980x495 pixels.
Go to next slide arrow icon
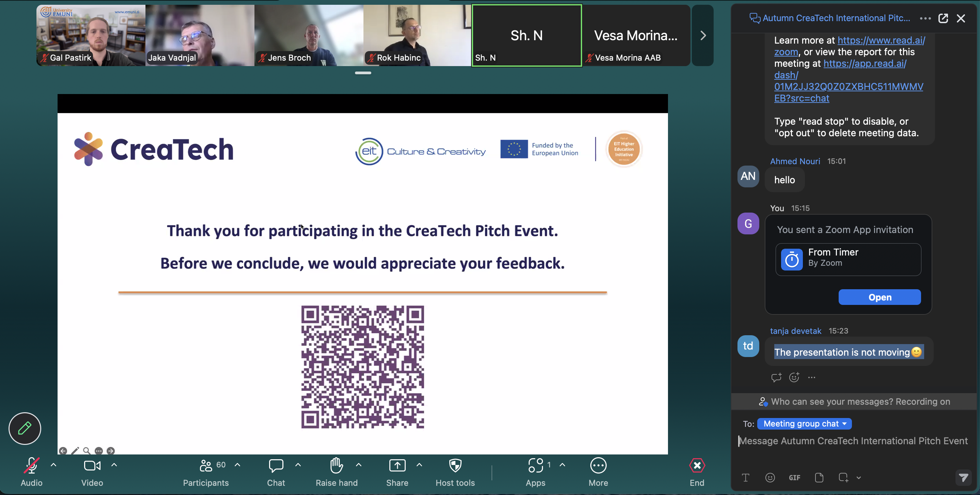tap(111, 451)
